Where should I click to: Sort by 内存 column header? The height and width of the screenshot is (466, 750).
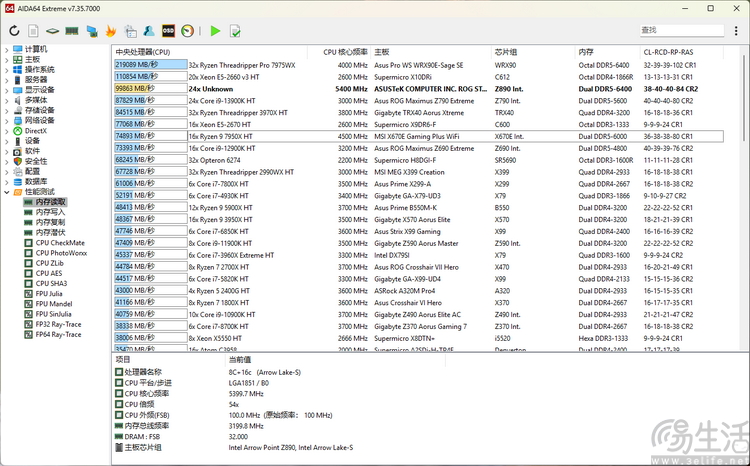click(586, 52)
